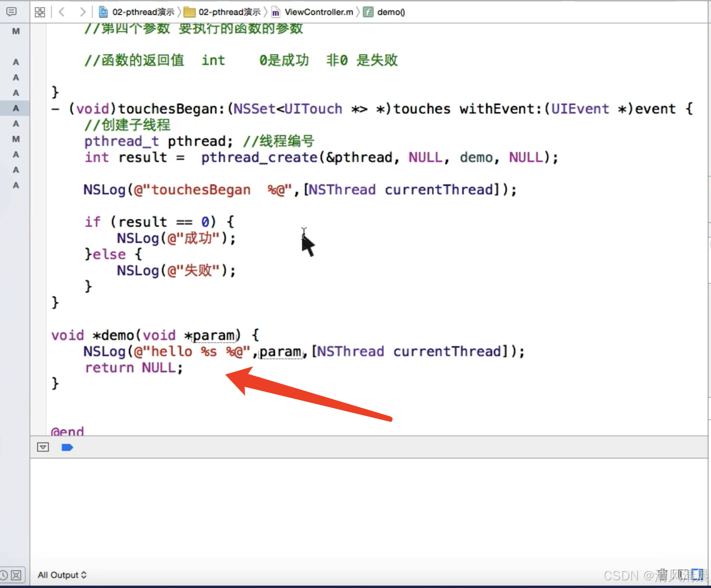Image resolution: width=711 pixels, height=588 pixels.
Task: Go forward with the right chevron arrow
Action: 83,12
